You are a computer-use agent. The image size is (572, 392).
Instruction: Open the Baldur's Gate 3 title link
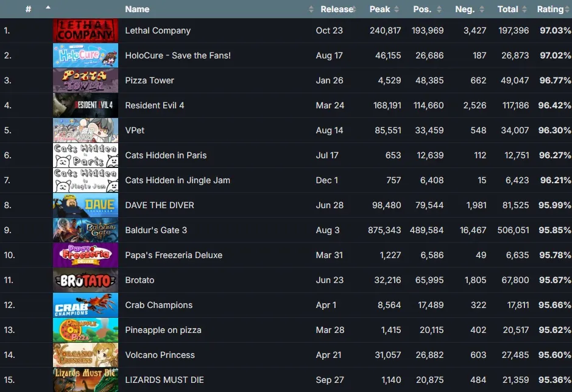[x=156, y=230]
